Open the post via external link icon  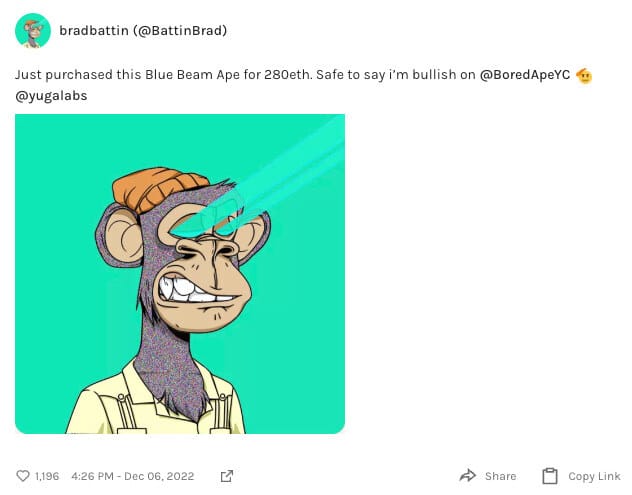pos(227,476)
